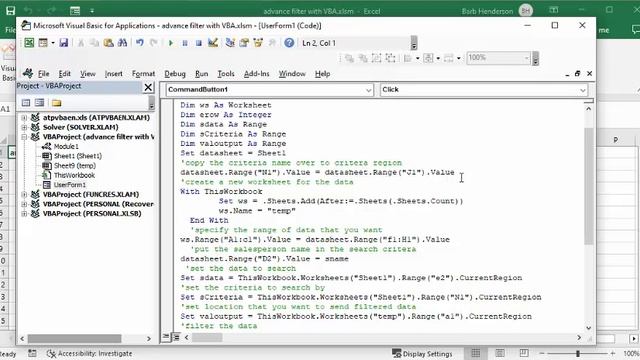
Task: Open the Object Browser toolbar icon
Action: click(258, 42)
